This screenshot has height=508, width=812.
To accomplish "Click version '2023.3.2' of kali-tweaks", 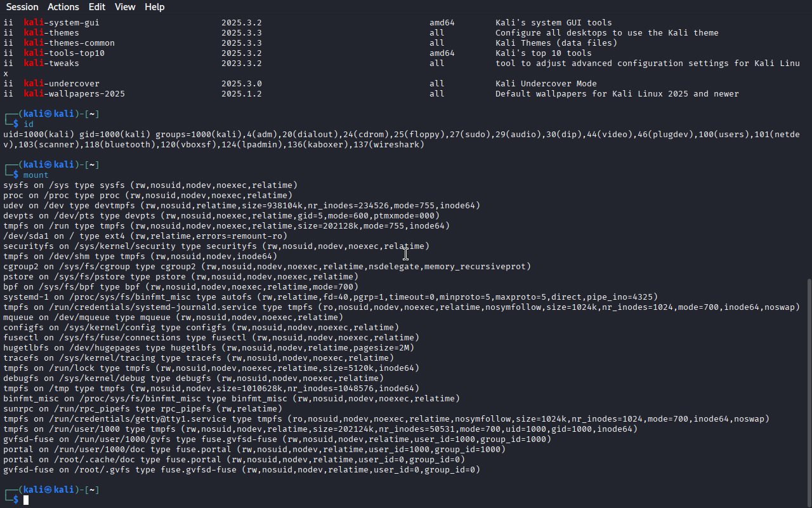I will [242, 63].
